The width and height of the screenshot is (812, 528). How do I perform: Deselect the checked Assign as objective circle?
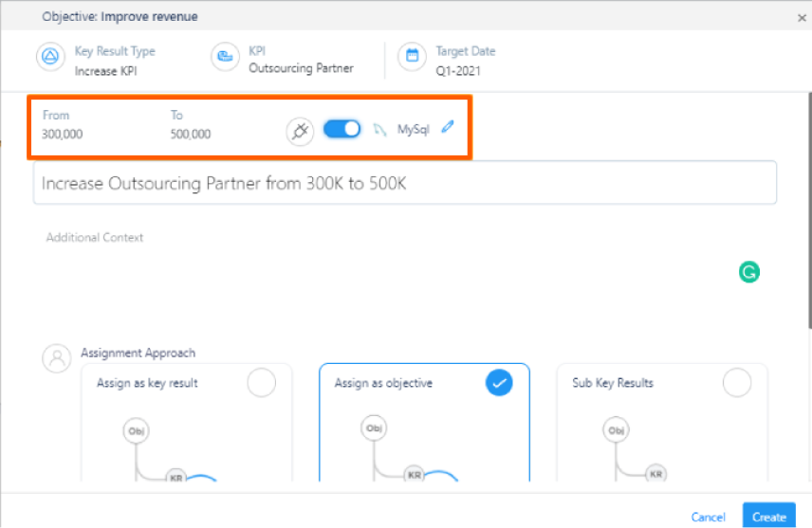(499, 383)
